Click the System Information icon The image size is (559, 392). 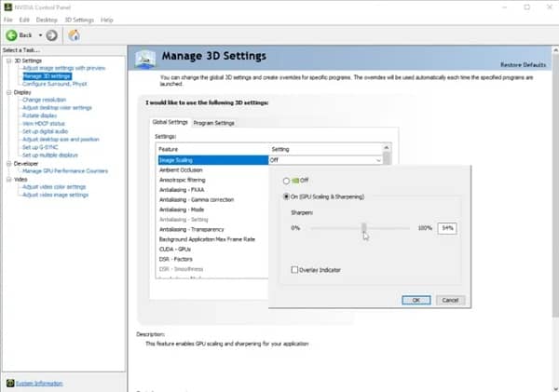point(10,383)
